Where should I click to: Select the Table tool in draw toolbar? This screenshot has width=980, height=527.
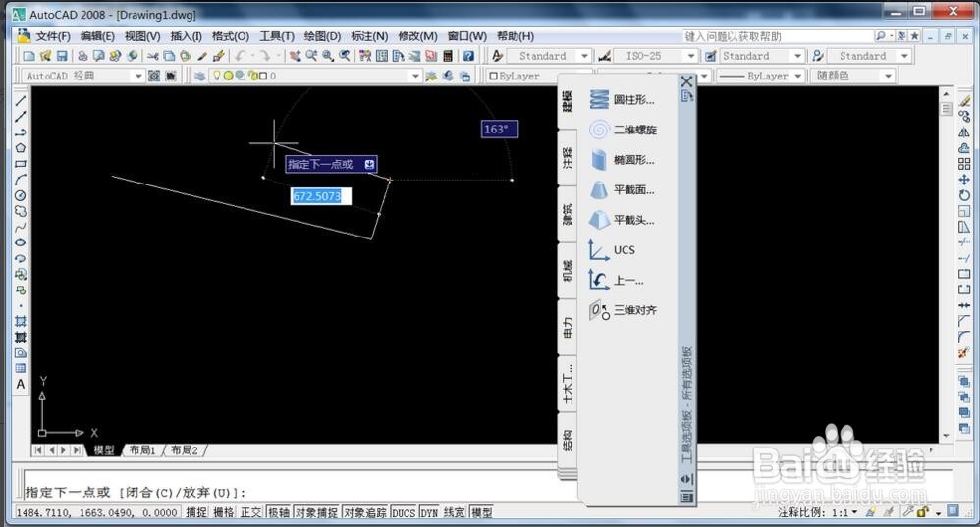click(21, 368)
